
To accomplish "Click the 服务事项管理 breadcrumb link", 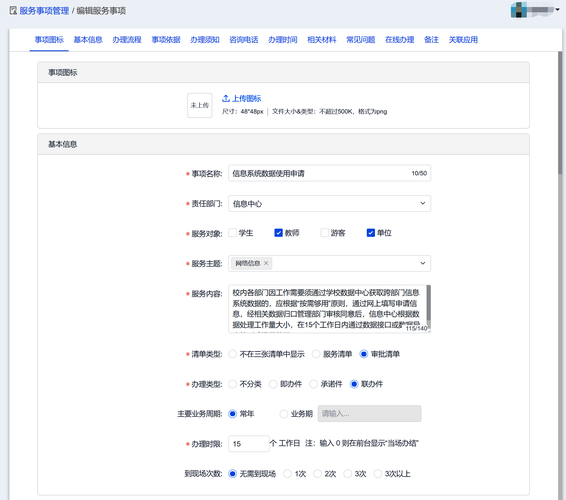I will [x=44, y=11].
